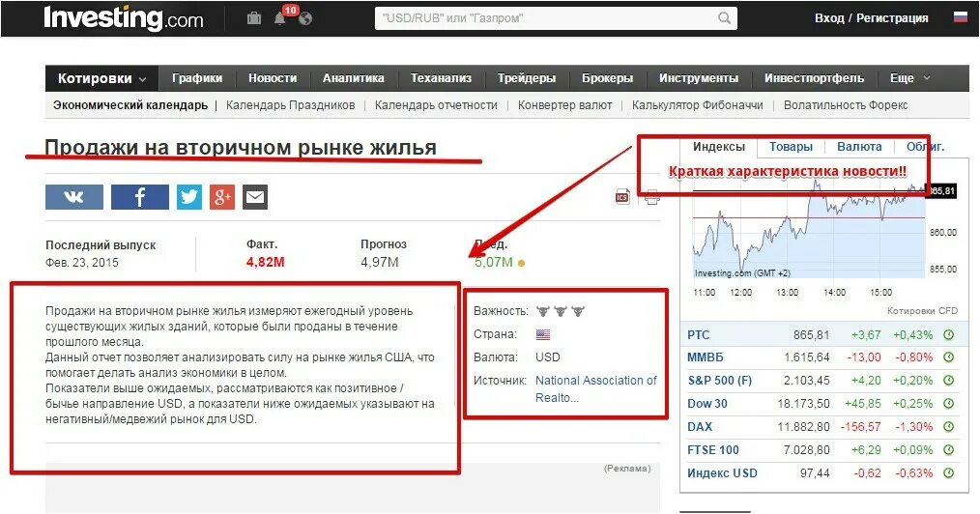This screenshot has height=514, width=980.
Task: Share via email envelope icon
Action: [x=255, y=197]
